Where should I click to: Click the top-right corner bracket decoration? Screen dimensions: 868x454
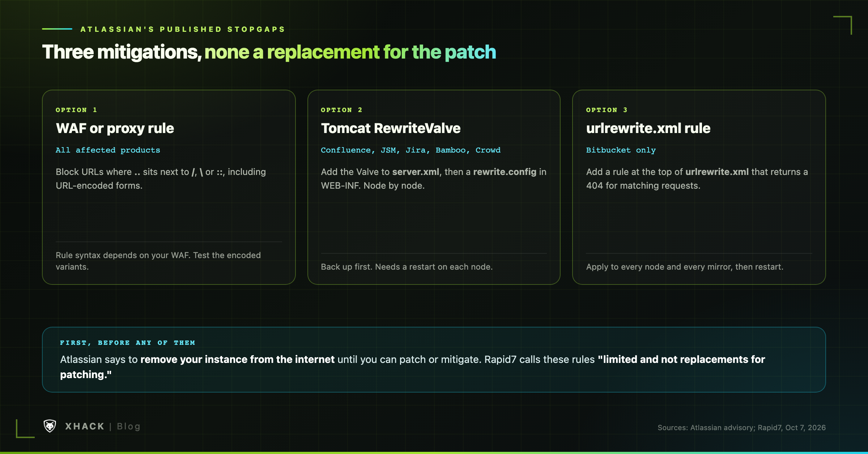click(843, 25)
